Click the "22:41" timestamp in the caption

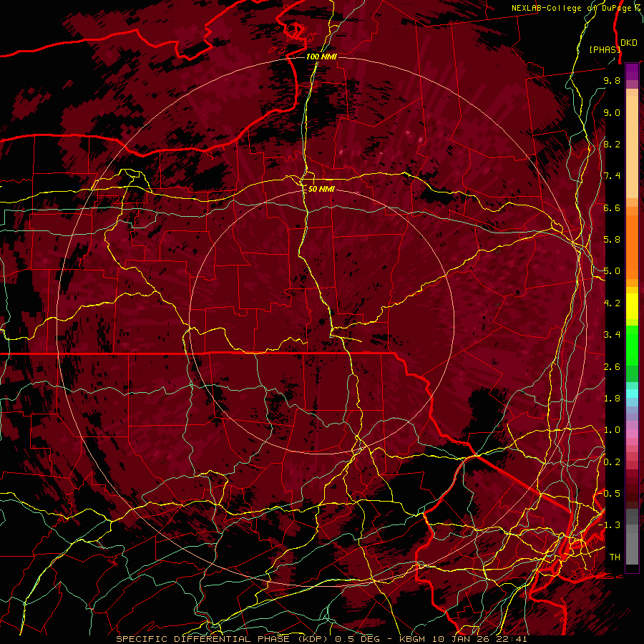[x=513, y=639]
